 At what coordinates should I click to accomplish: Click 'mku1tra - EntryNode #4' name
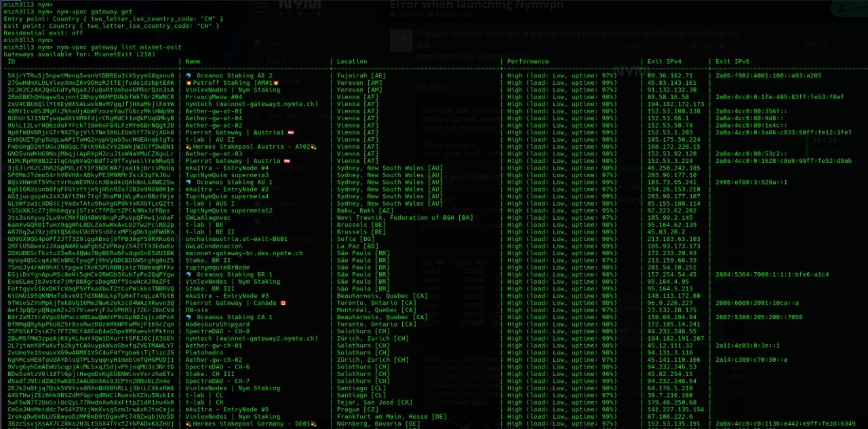coord(227,168)
